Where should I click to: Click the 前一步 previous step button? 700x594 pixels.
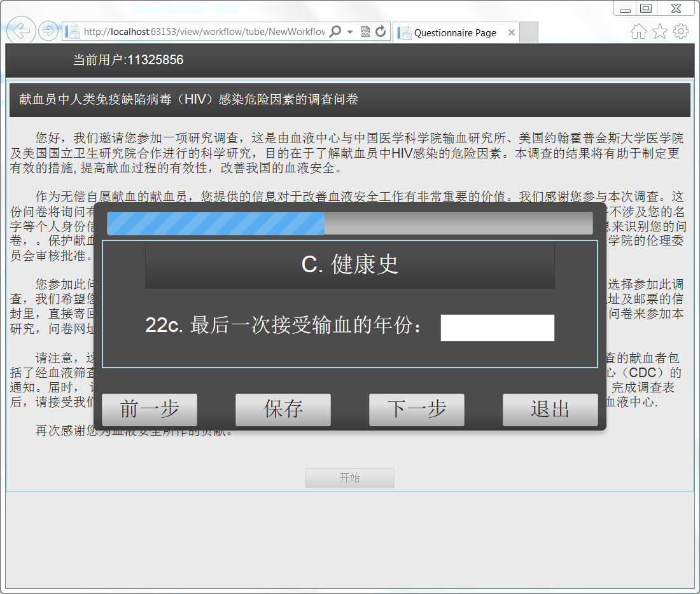[x=150, y=410]
